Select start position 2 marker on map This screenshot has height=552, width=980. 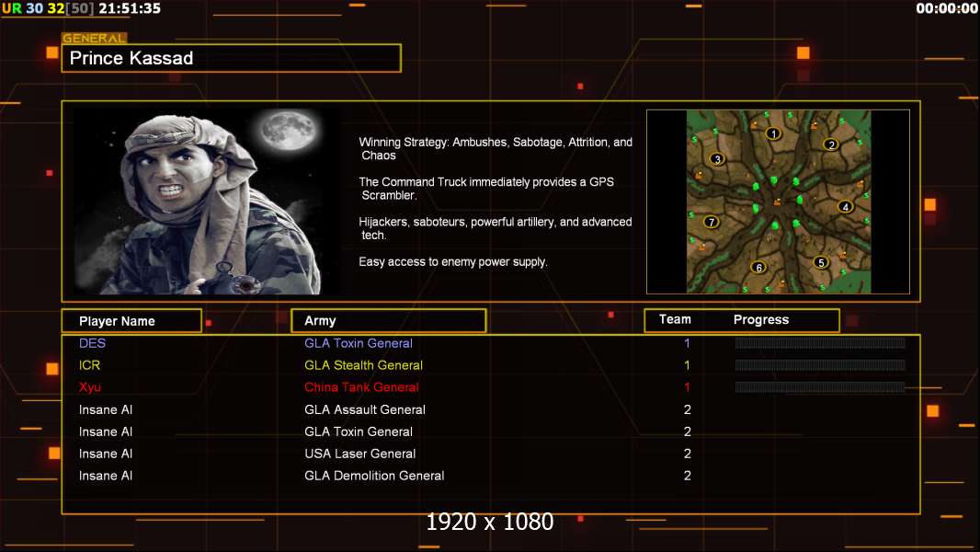[x=830, y=144]
